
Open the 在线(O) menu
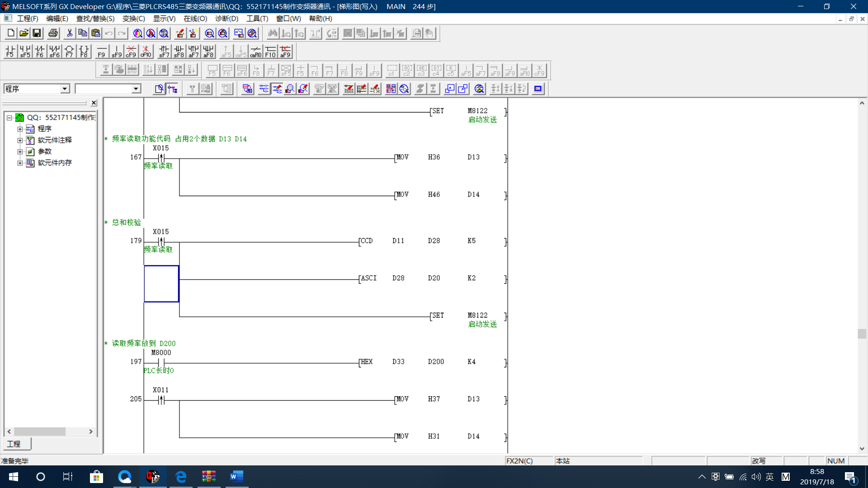pyautogui.click(x=195, y=19)
